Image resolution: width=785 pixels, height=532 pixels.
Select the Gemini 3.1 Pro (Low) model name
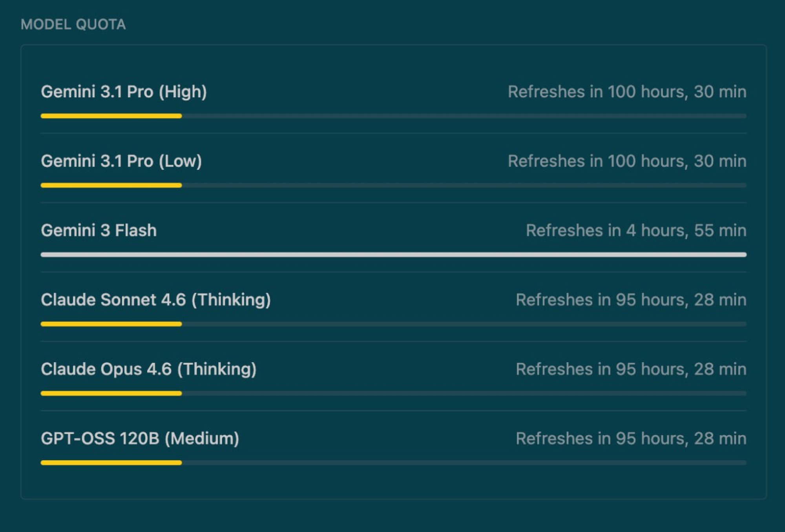click(x=121, y=161)
